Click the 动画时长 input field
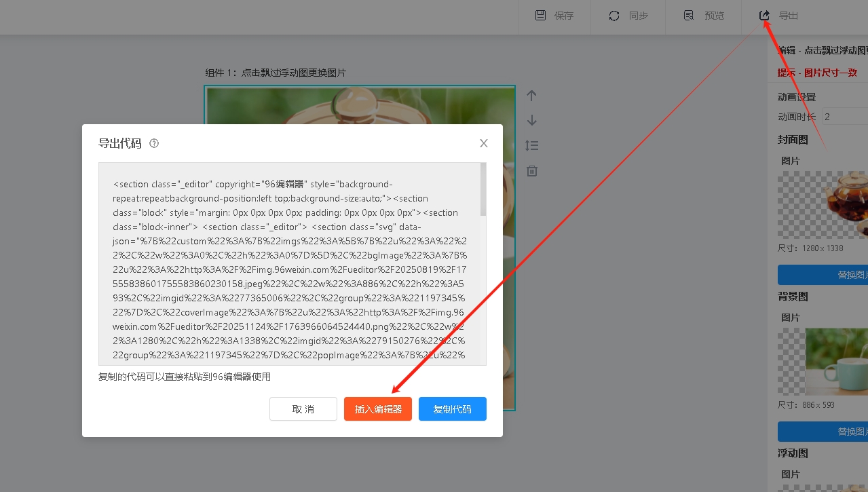This screenshot has width=868, height=492. pyautogui.click(x=844, y=117)
